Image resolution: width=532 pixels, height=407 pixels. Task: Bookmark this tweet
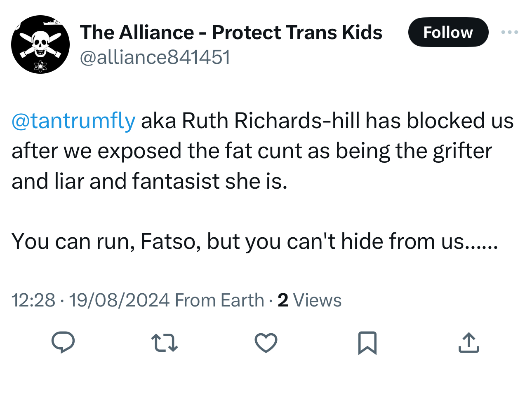coord(367,343)
